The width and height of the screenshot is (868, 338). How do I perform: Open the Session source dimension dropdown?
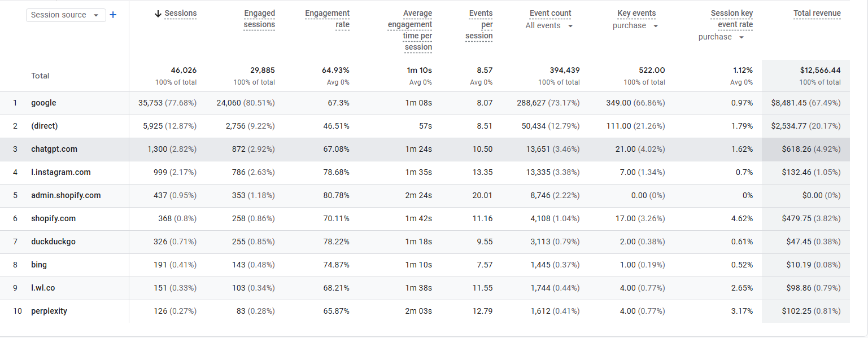click(66, 15)
